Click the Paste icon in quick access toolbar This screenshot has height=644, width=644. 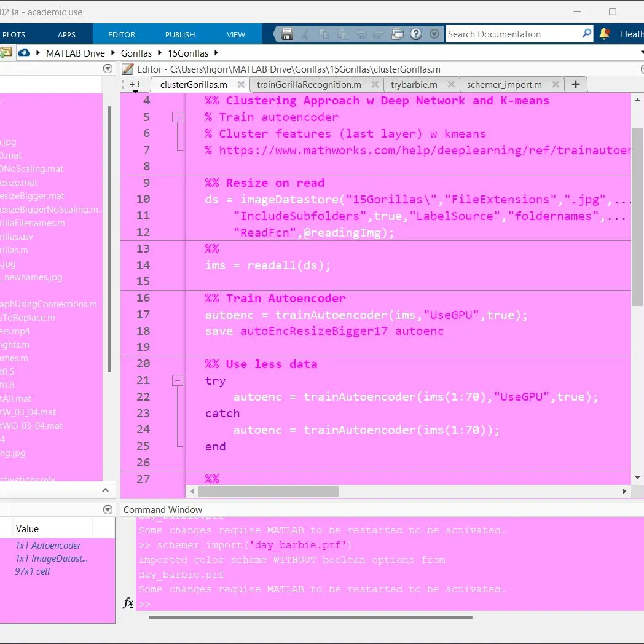pos(342,34)
